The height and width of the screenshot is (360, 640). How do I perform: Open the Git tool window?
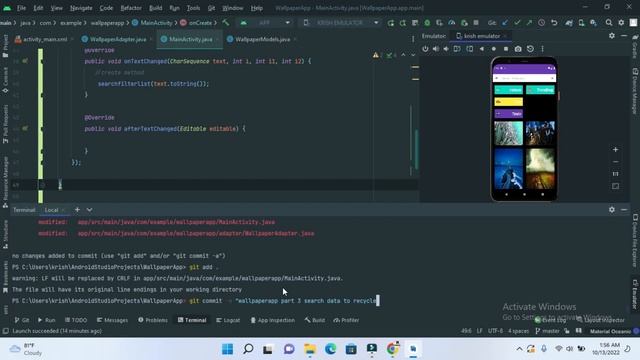point(22,320)
